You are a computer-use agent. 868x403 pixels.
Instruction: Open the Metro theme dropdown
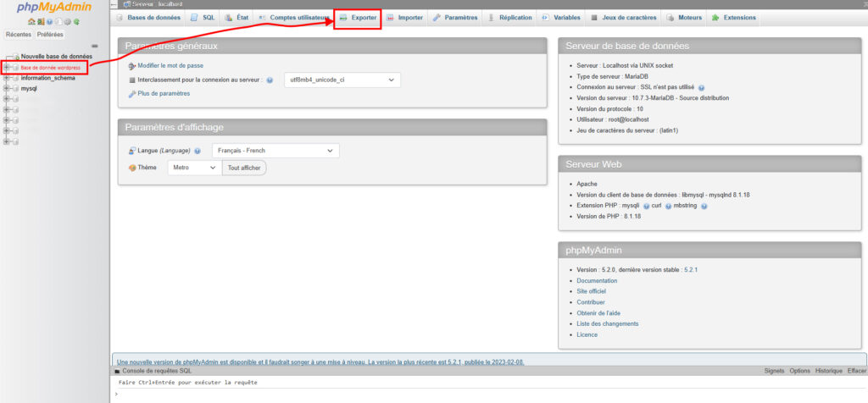pyautogui.click(x=194, y=168)
